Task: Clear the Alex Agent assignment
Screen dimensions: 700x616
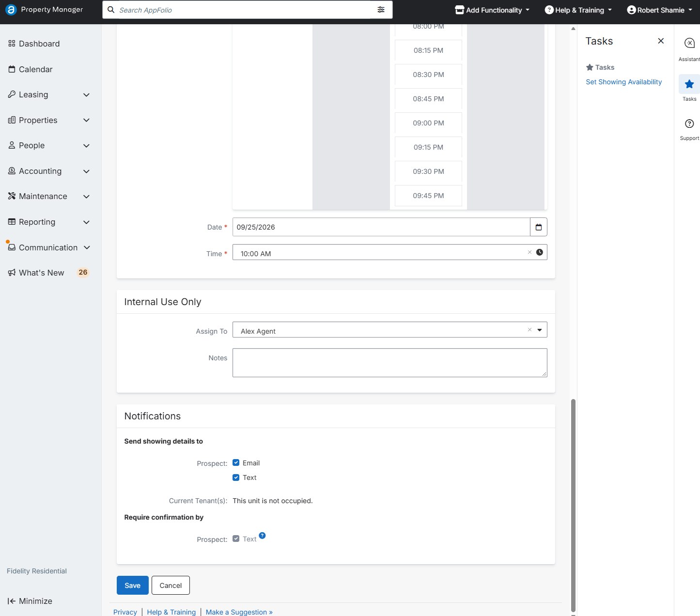Action: coord(529,330)
